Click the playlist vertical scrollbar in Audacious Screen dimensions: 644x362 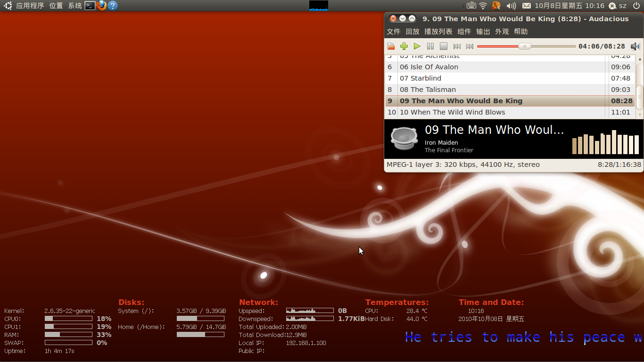pos(640,86)
